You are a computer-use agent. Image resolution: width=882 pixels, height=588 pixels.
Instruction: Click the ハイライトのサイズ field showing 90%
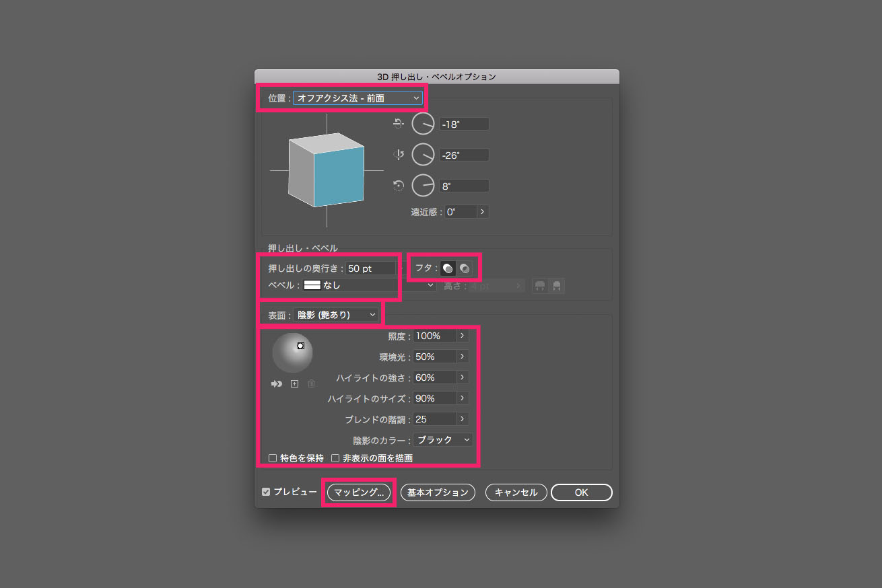pyautogui.click(x=435, y=398)
